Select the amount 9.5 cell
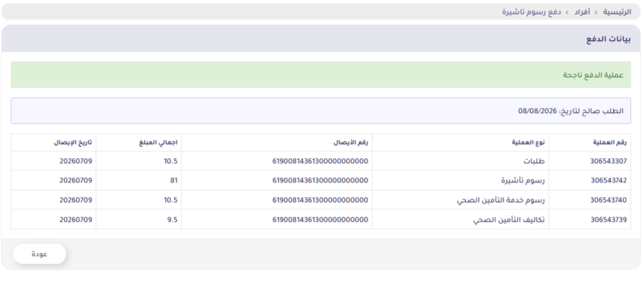The width and height of the screenshot is (644, 294). point(139,220)
